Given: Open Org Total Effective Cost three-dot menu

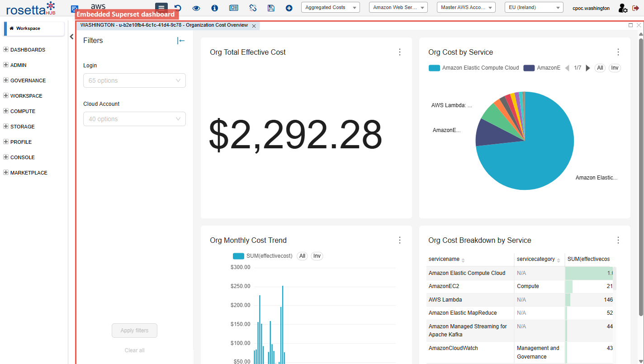Looking at the screenshot, I should pos(399,52).
